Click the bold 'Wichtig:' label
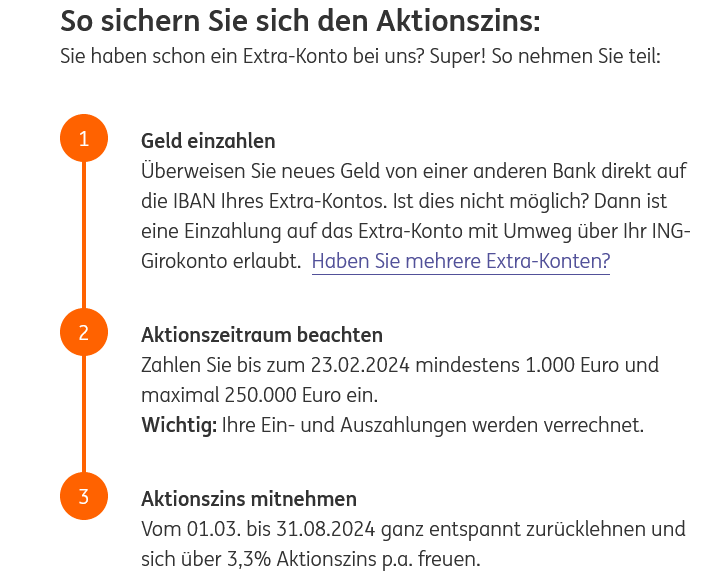This screenshot has height=573, width=718. click(179, 425)
